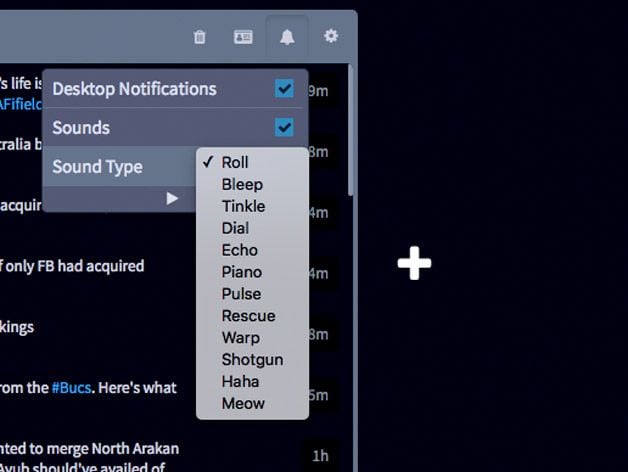The image size is (628, 472).
Task: Click the trash can icon in the column header
Action: [x=199, y=37]
